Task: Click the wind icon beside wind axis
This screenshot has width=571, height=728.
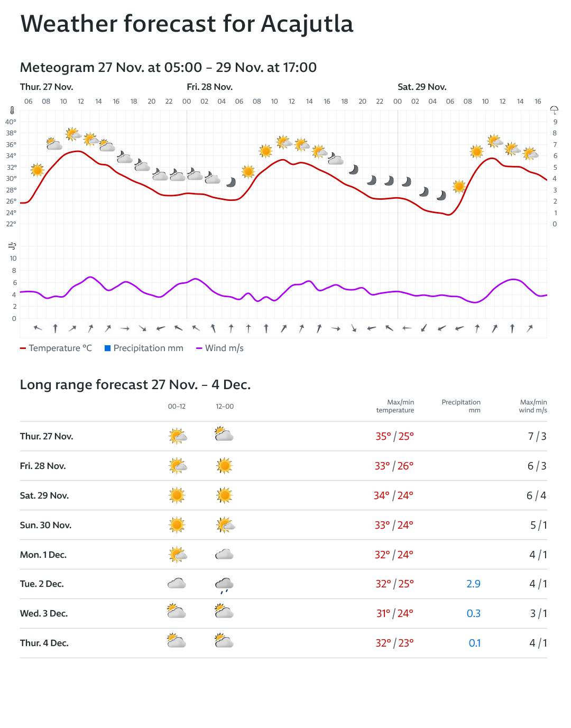Action: pyautogui.click(x=12, y=246)
